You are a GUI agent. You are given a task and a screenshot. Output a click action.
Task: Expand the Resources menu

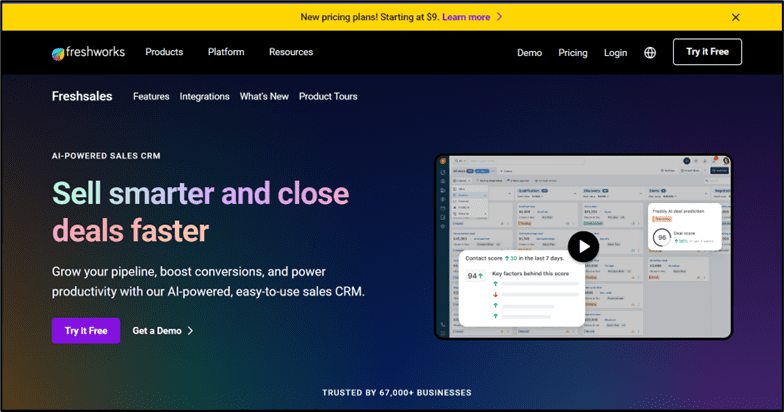coord(291,52)
